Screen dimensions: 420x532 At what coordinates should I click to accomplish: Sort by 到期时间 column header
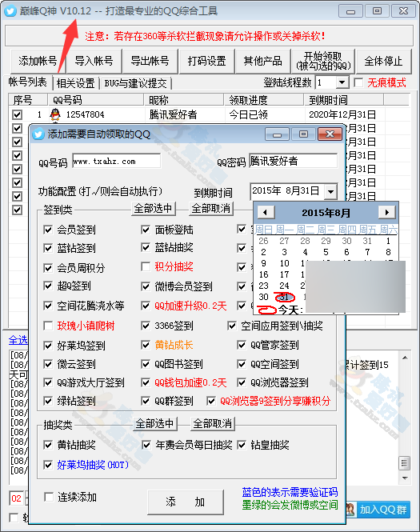click(x=343, y=100)
